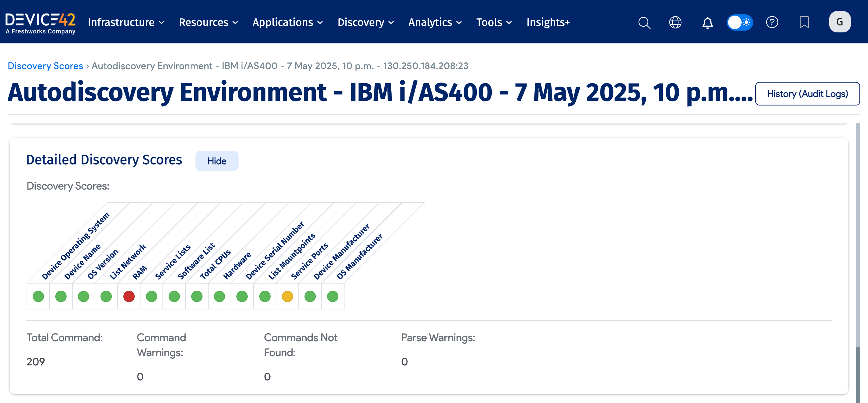This screenshot has width=868, height=403.
Task: Click the globe language icon
Action: (x=675, y=23)
